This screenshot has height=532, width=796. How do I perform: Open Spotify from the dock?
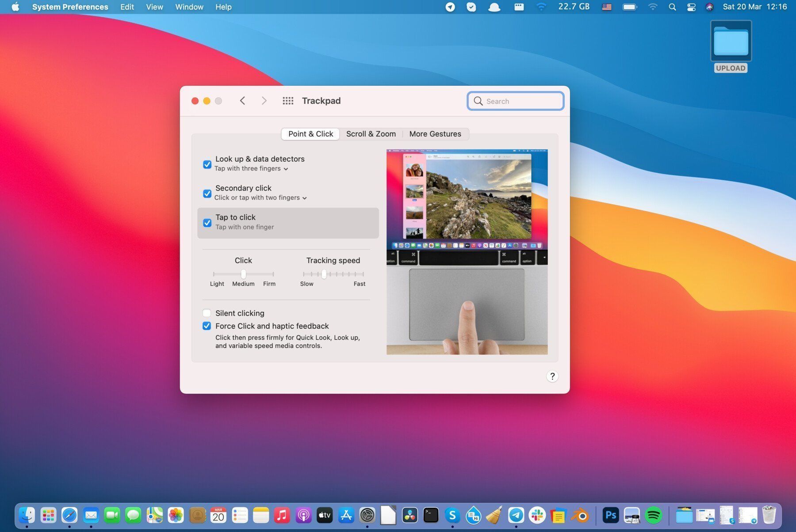[x=653, y=515]
